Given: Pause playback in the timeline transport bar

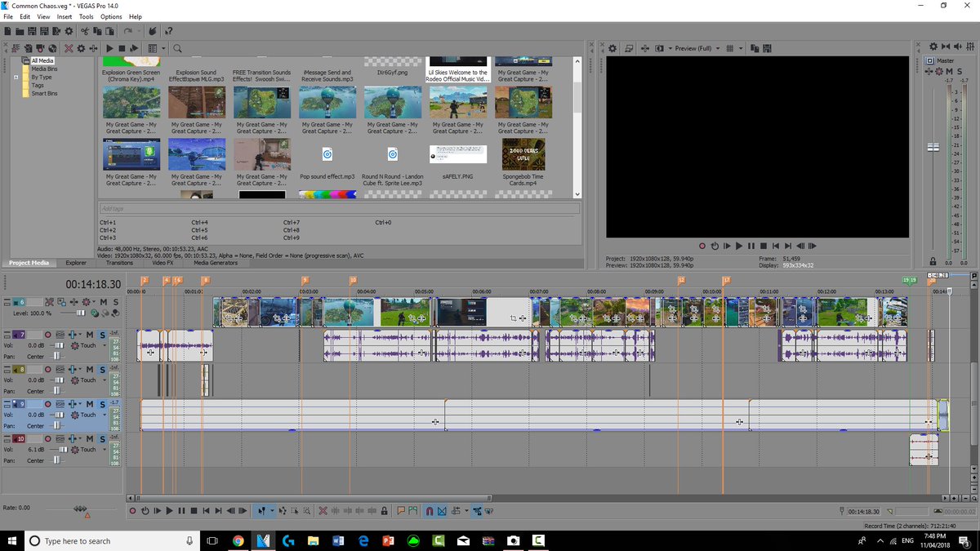Looking at the screenshot, I should 181,511.
